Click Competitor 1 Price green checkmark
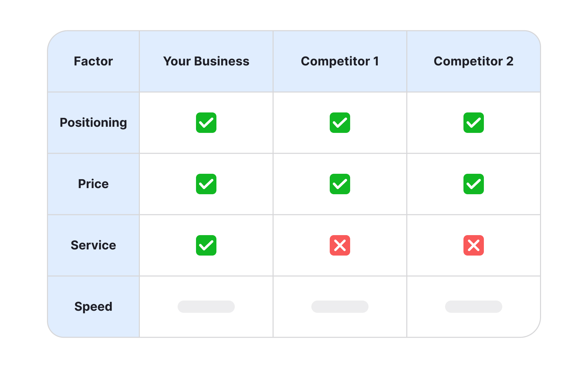Viewport: 588px width, 368px height. click(340, 184)
